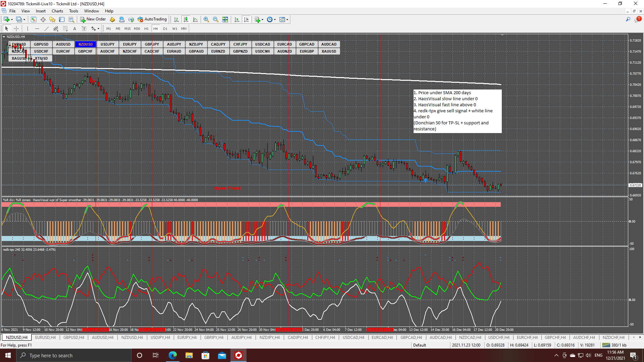Click the Zoom Out magnifier icon
Screen dimensions: 644x362
(216, 19)
